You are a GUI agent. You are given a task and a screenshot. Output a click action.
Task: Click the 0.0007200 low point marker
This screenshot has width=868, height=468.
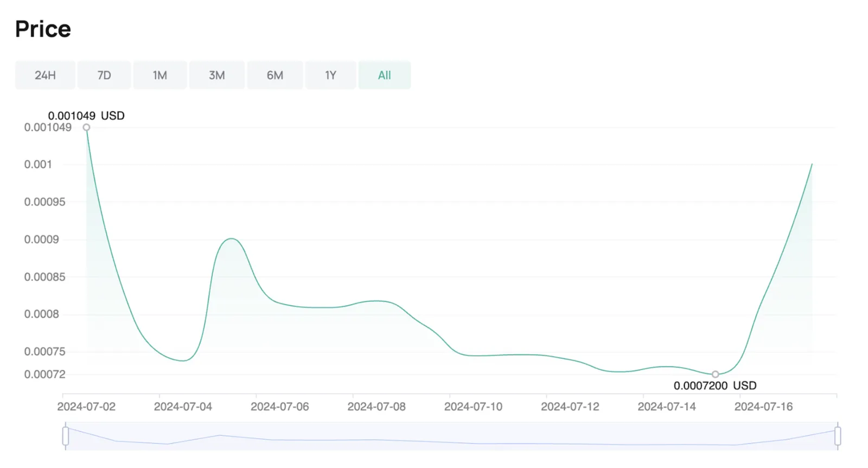point(715,374)
